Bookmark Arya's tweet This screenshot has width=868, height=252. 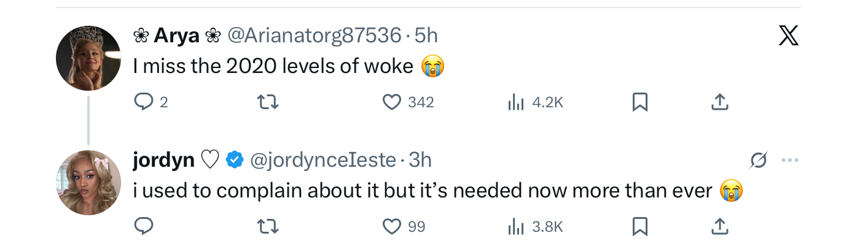pyautogui.click(x=639, y=102)
